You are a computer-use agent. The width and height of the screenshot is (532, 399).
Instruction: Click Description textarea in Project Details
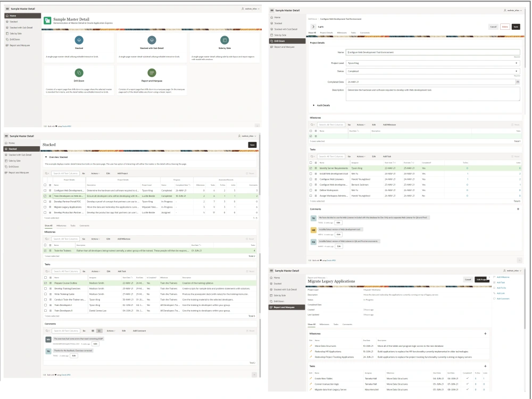(433, 94)
